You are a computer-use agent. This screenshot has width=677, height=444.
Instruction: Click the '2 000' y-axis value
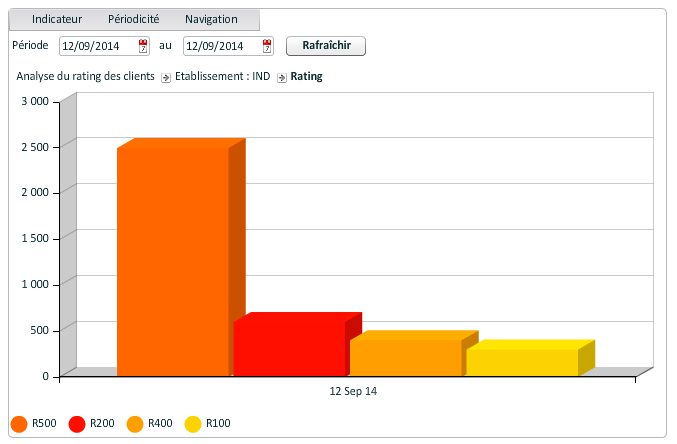35,193
